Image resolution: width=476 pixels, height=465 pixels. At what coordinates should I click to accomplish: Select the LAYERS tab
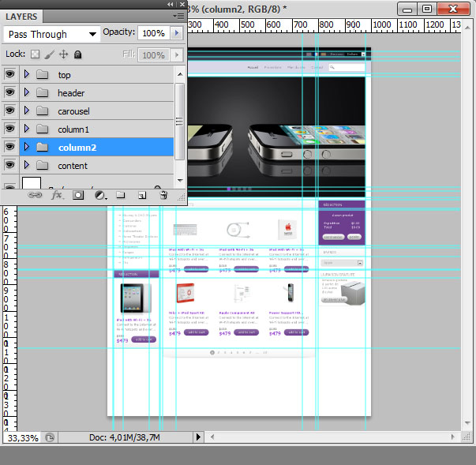(21, 17)
